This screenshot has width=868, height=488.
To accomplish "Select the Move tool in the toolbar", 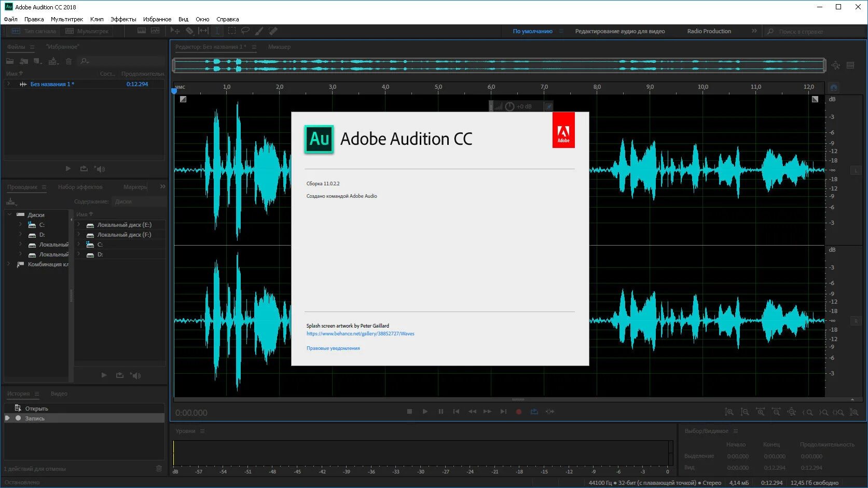I will point(175,31).
